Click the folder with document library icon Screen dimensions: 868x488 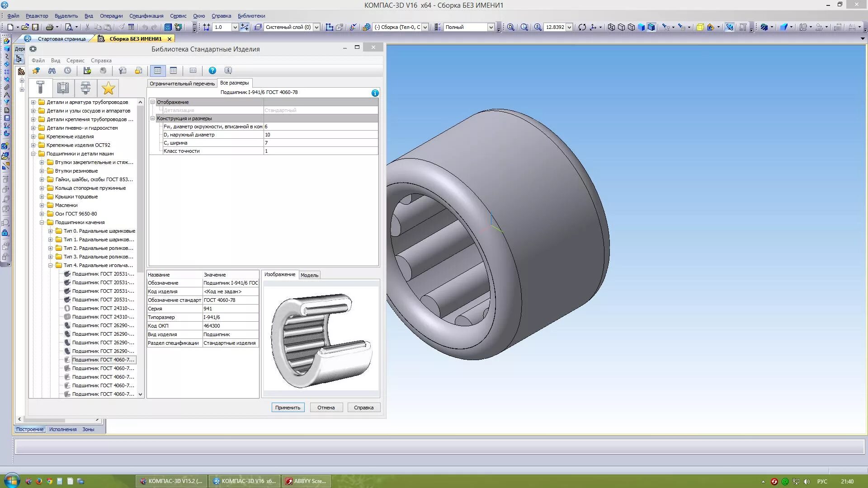[138, 70]
